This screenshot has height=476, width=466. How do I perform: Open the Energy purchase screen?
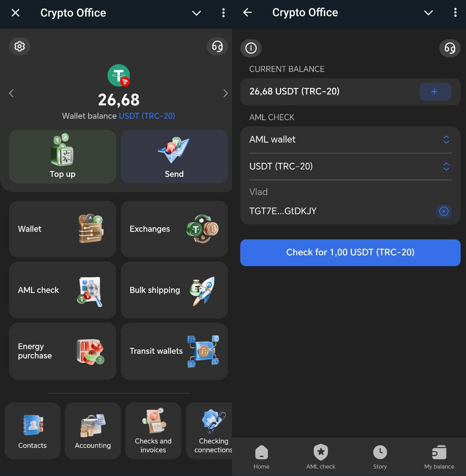point(62,351)
